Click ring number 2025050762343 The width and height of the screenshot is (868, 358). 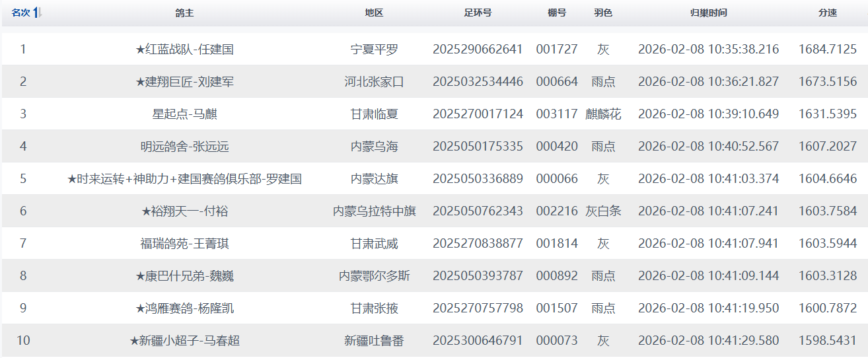click(478, 211)
